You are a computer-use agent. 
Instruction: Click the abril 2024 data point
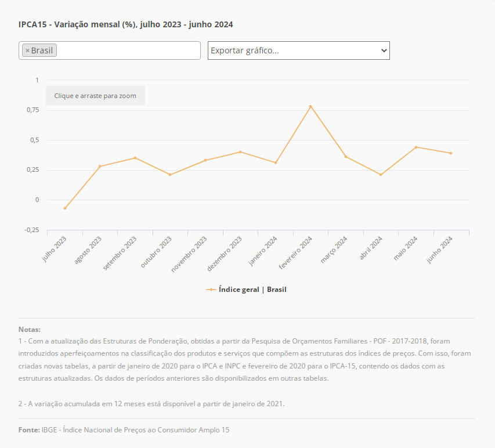pyautogui.click(x=381, y=175)
